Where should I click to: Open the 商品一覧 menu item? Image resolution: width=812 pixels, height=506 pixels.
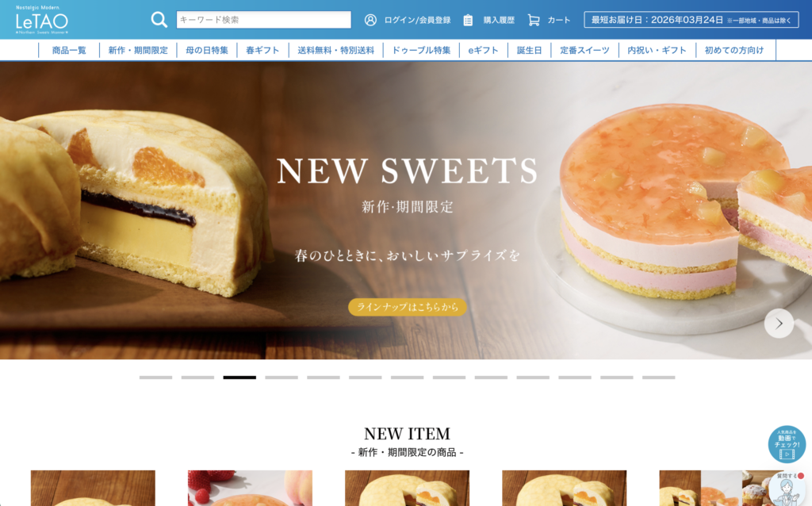(x=69, y=50)
